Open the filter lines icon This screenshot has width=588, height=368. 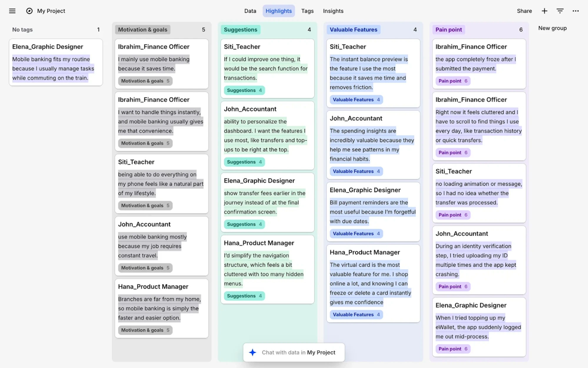(x=560, y=11)
